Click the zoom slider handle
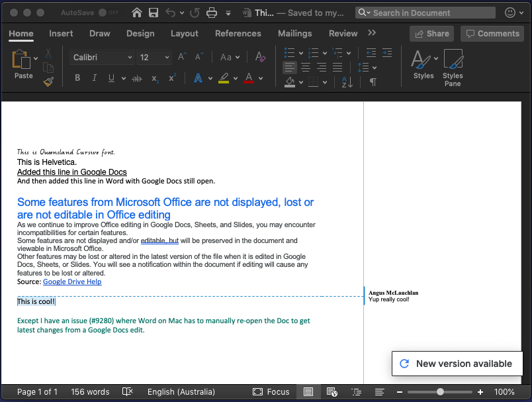The height and width of the screenshot is (402, 532). click(x=440, y=392)
